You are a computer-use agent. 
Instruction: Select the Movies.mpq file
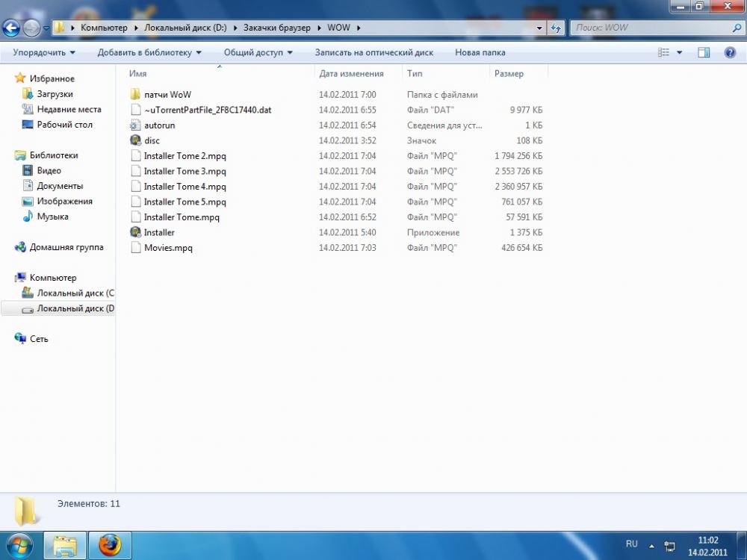[168, 248]
